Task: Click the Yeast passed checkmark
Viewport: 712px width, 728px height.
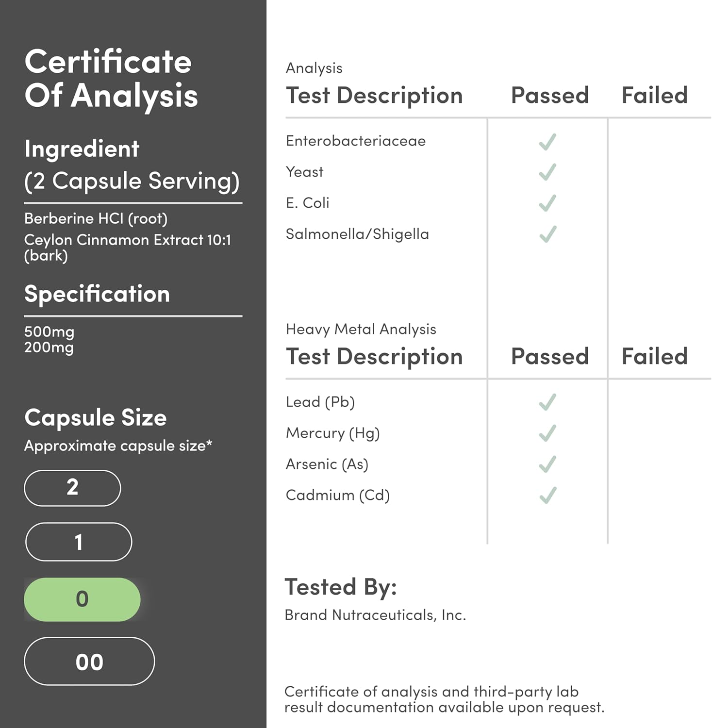Action: click(547, 172)
